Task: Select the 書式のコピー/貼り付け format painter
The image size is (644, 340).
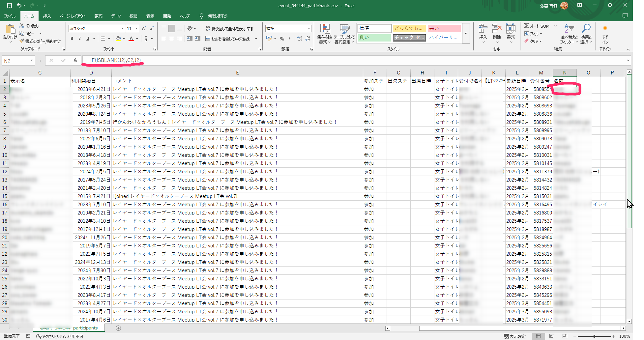Action: [40, 41]
